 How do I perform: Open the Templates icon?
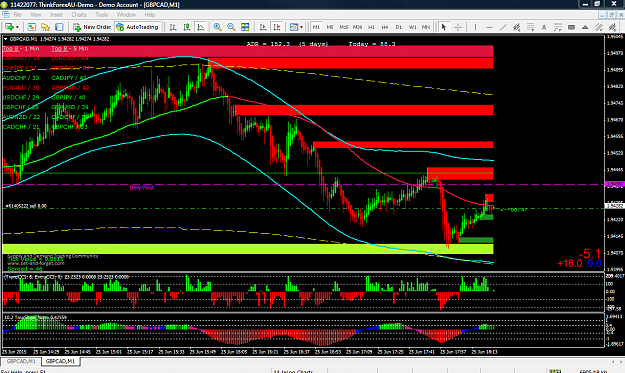click(x=294, y=27)
